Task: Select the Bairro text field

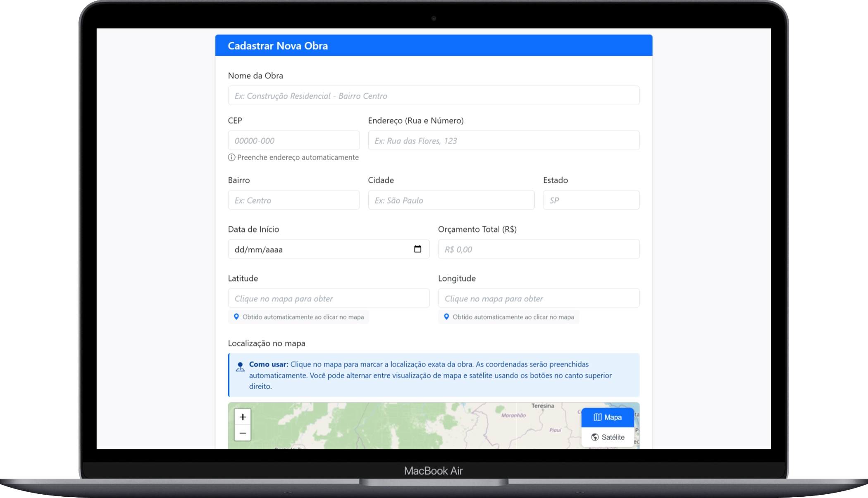Action: click(x=293, y=200)
